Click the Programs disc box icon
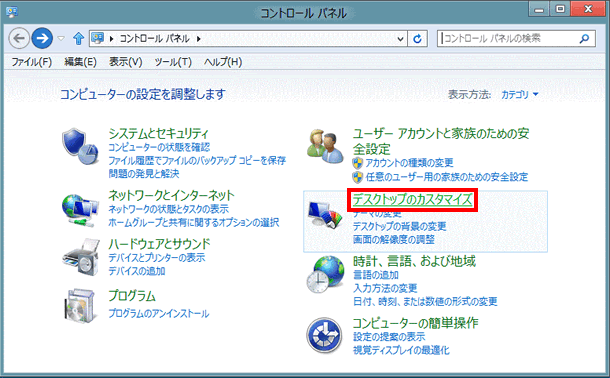The width and height of the screenshot is (610, 378). coord(80,306)
